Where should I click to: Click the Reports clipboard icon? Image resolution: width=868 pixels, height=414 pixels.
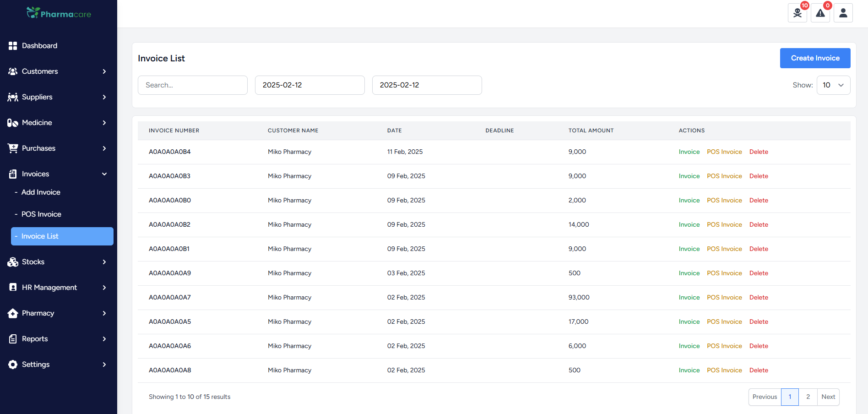click(13, 339)
